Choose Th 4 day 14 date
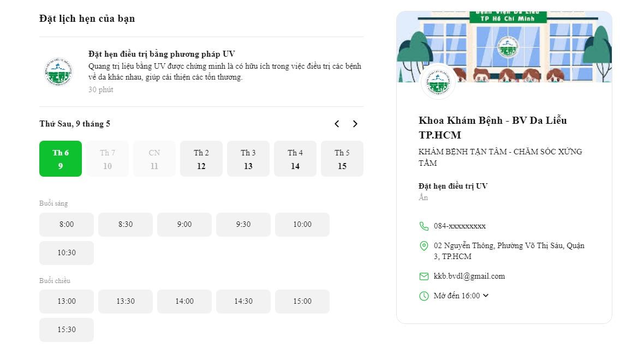 295,159
